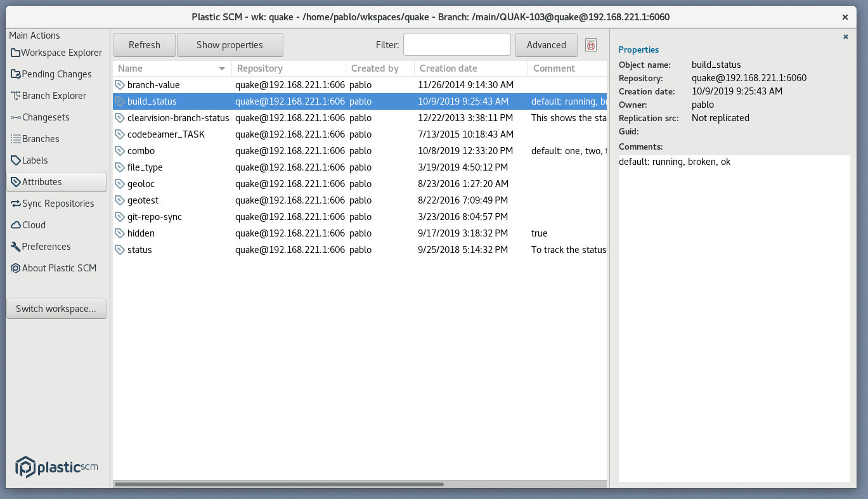Refresh the attributes list
Screen dimensions: 868x499
pyautogui.click(x=144, y=44)
